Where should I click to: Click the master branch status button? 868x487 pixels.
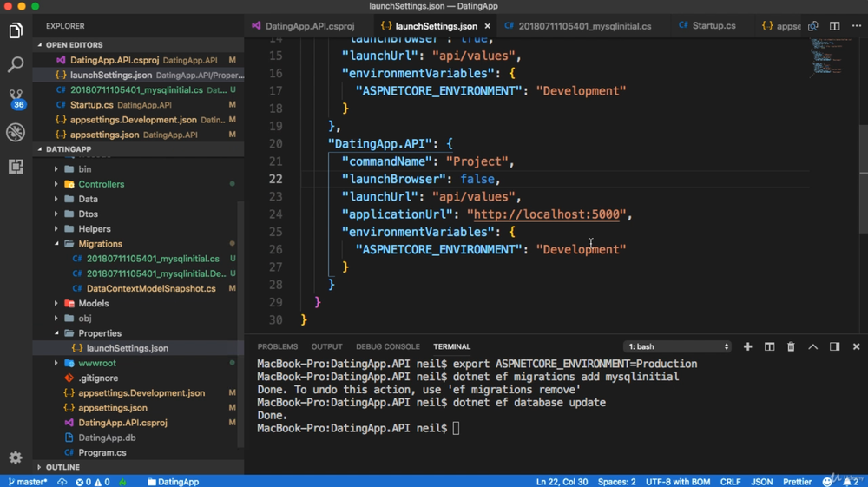29,481
